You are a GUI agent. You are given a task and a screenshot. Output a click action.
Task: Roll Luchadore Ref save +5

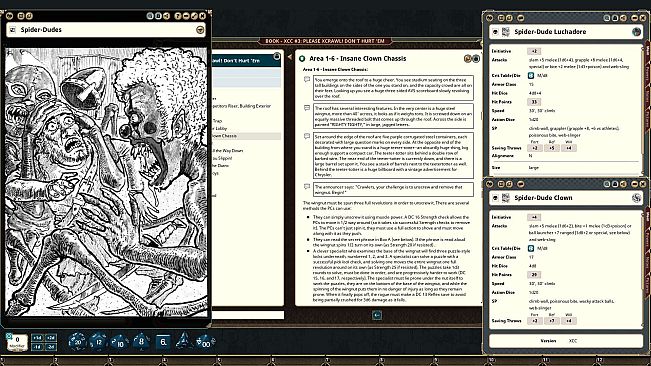pos(552,148)
